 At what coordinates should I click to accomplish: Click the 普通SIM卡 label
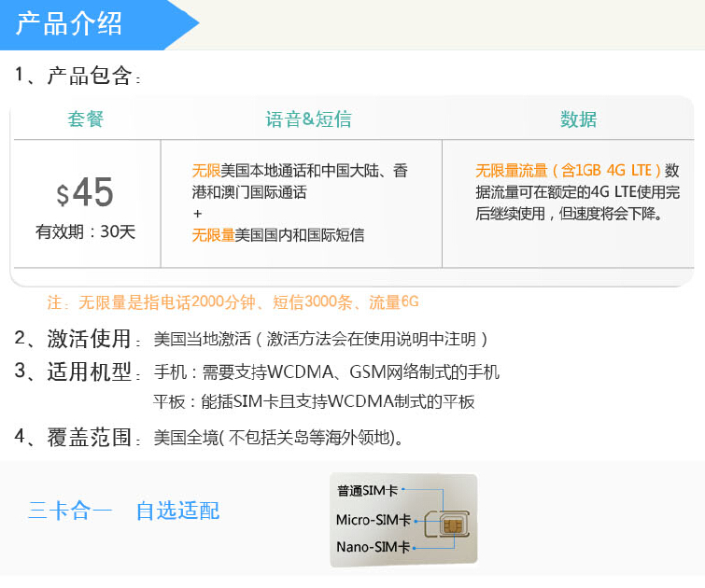click(x=367, y=490)
